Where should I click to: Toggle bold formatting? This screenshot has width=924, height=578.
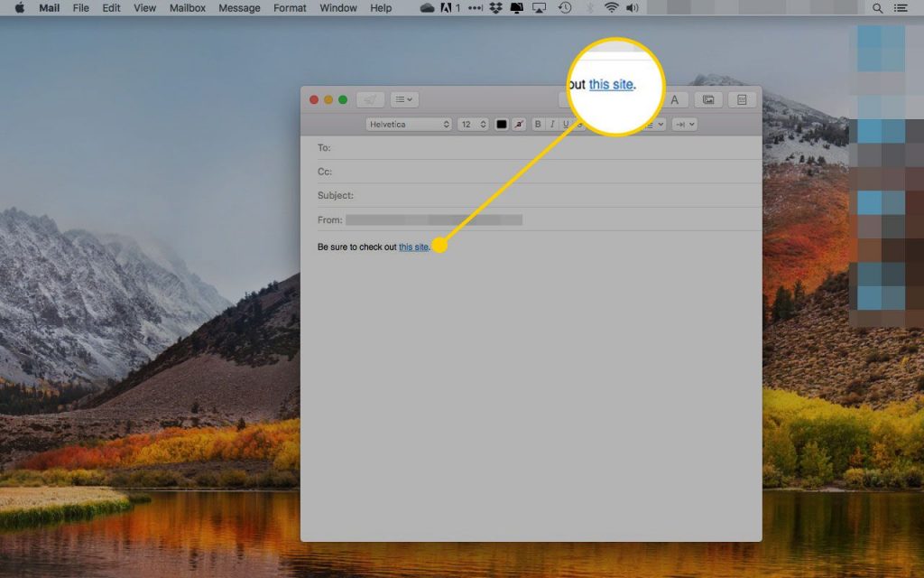click(x=538, y=125)
